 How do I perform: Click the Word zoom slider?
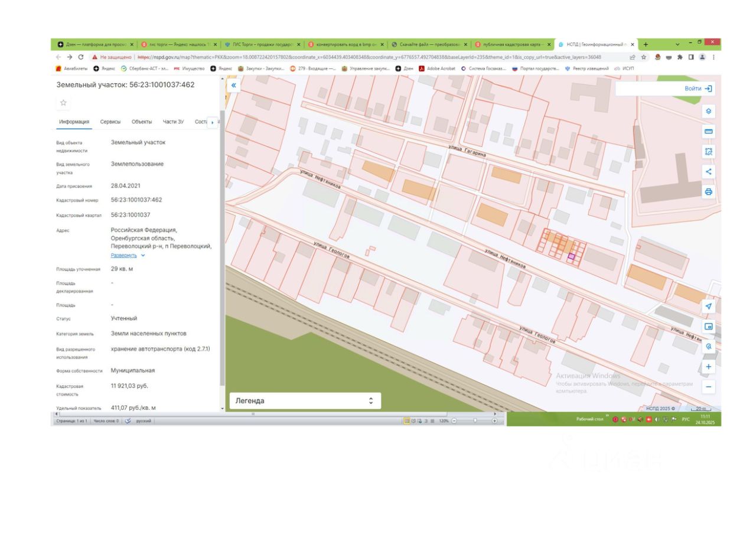474,421
